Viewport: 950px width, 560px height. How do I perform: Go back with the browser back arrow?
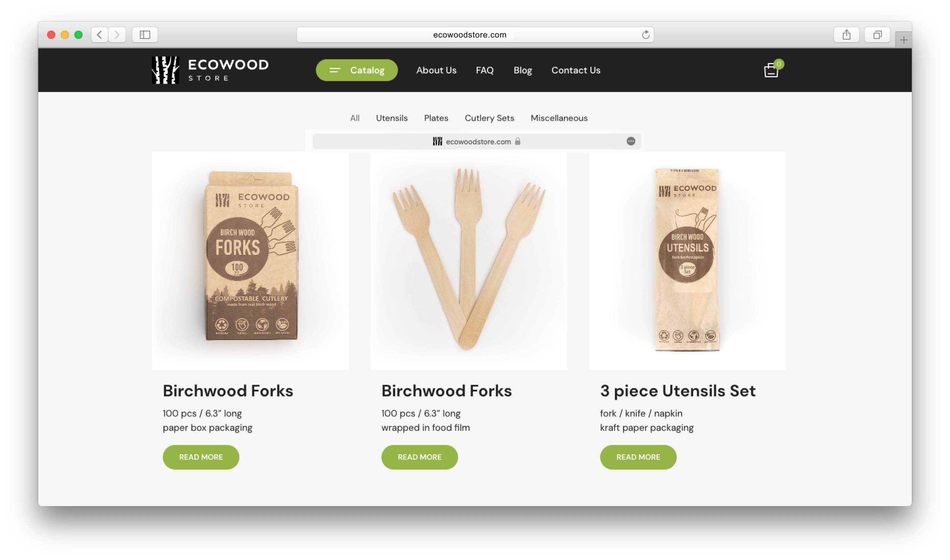100,35
